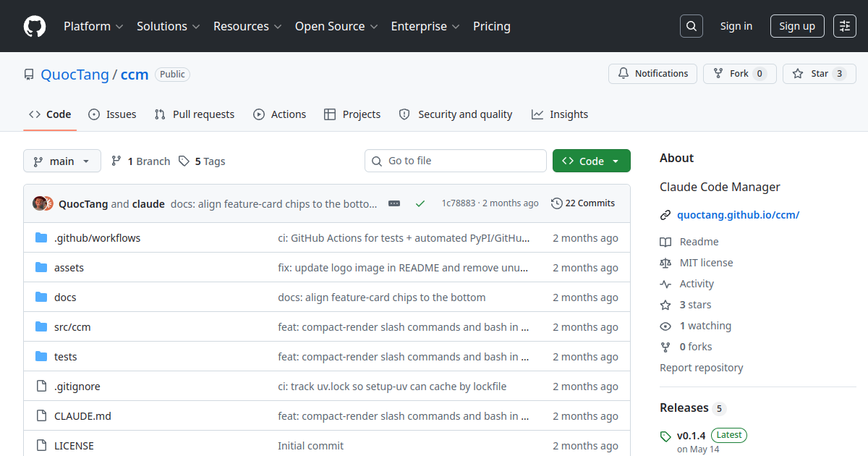Click the star icon in Star button
This screenshot has height=456, width=868.
798,74
